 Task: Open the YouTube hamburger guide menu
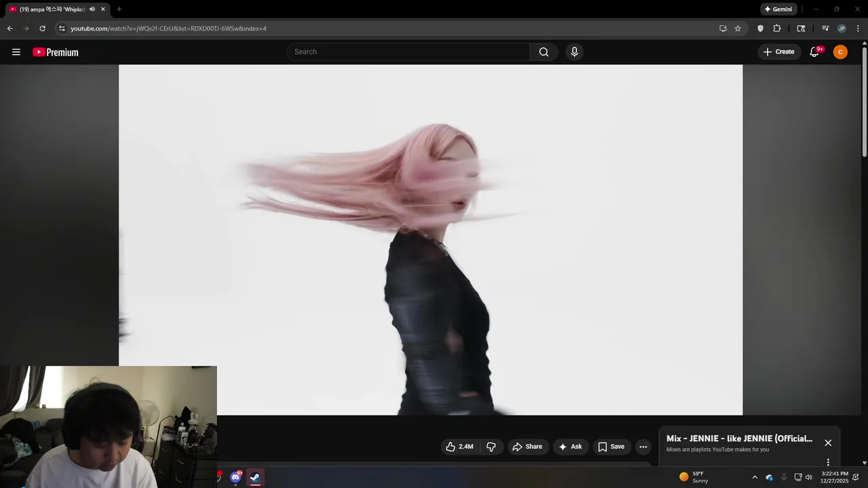pyautogui.click(x=16, y=52)
